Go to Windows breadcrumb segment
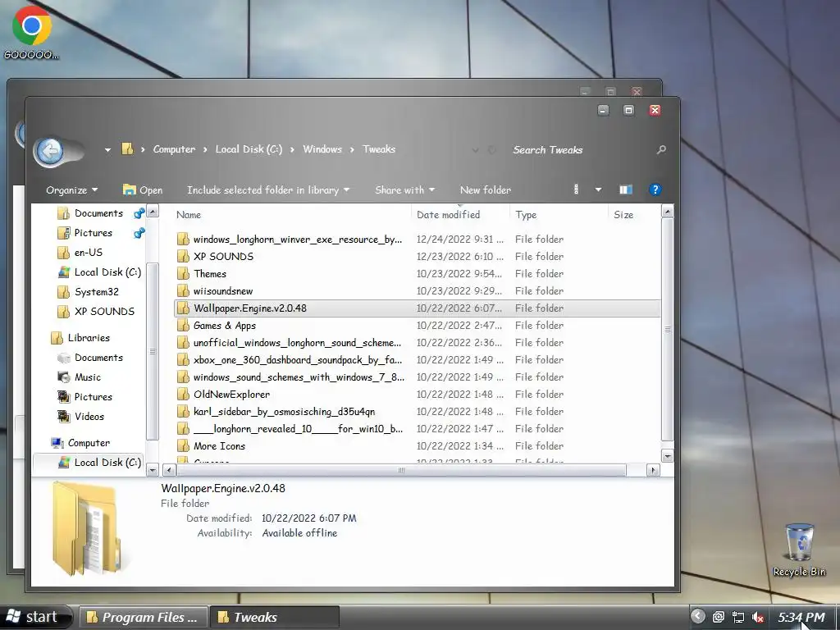This screenshot has height=630, width=840. [x=322, y=149]
